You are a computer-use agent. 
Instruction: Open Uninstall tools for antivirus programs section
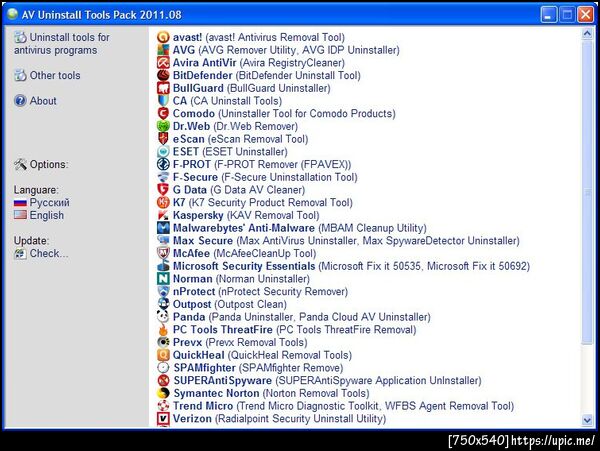62,44
